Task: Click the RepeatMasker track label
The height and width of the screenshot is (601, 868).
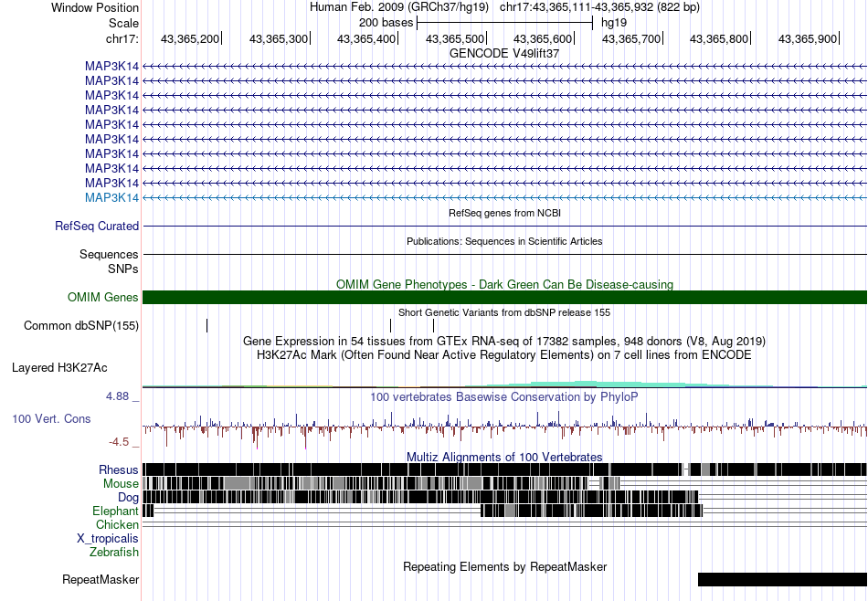Action: tap(101, 580)
